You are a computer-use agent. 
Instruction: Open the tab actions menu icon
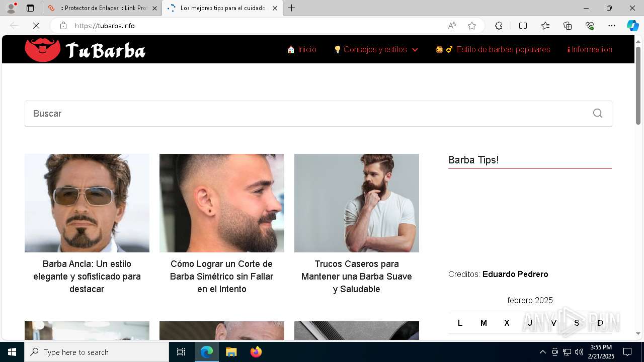30,8
